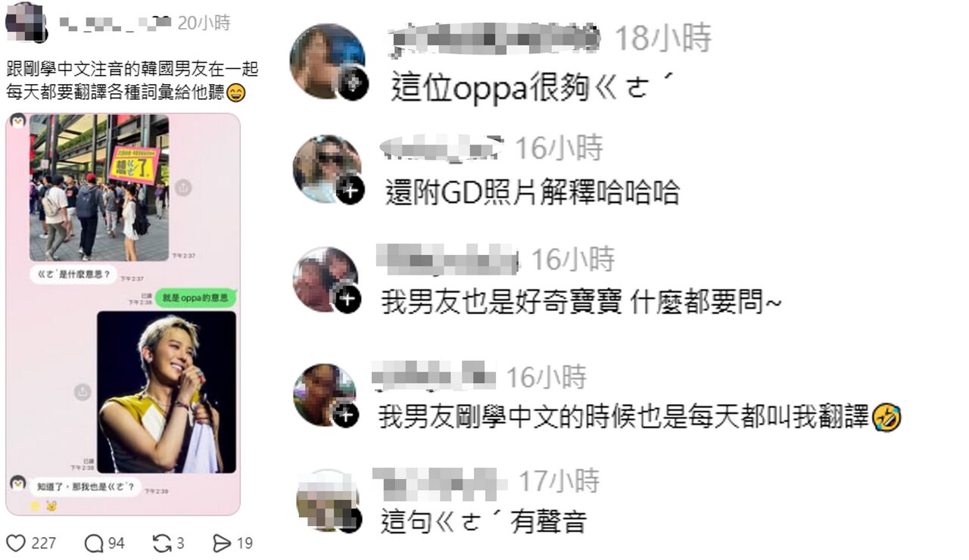Click the share icon beside the street photo
This screenshot has height=560, width=969.
[x=182, y=188]
